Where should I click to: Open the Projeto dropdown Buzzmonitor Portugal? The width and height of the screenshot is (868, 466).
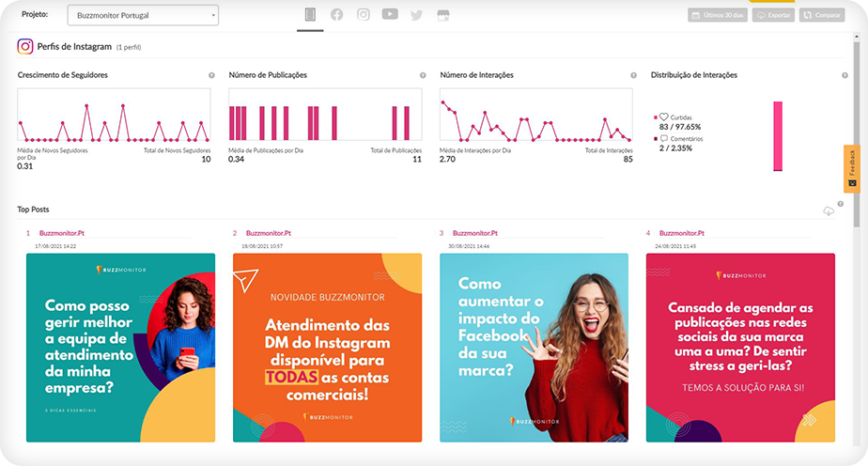(143, 15)
